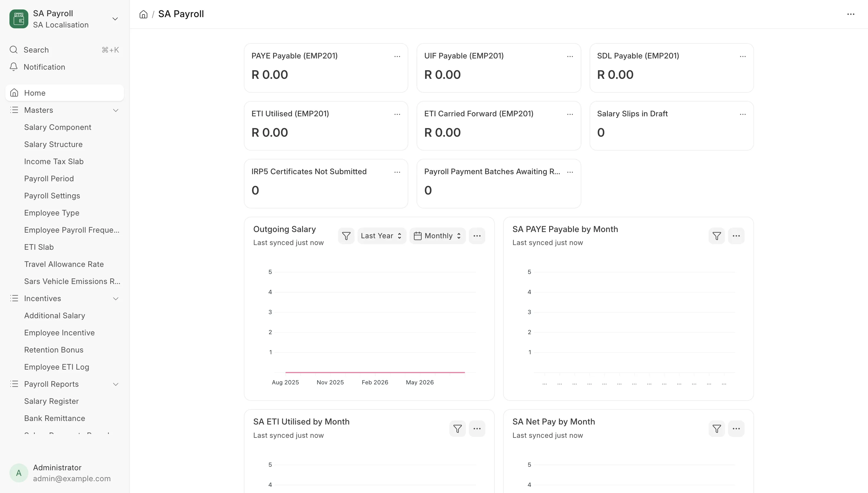
Task: Open options menu on PAYE Payable card
Action: 397,56
